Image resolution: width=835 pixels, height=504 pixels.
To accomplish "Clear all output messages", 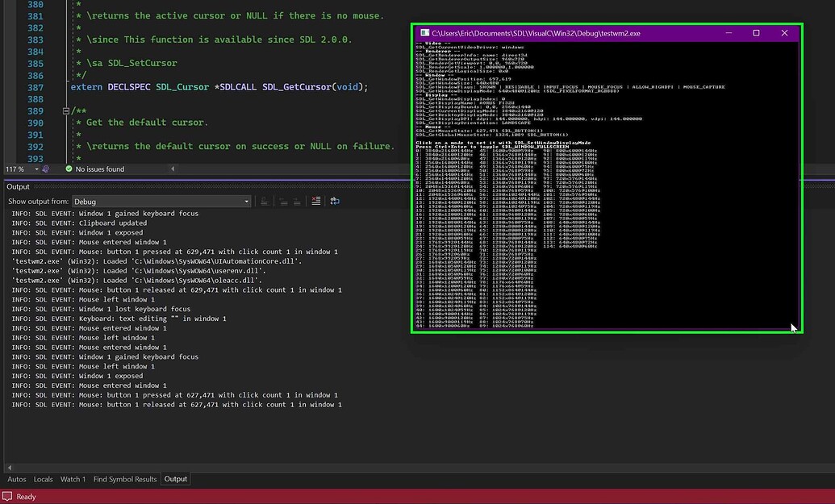I will point(315,201).
